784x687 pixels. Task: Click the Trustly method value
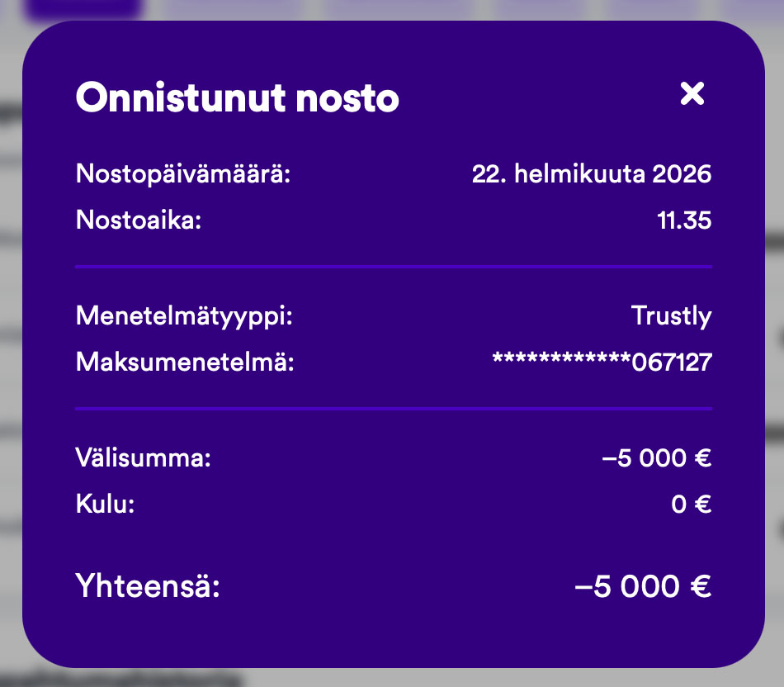tap(671, 316)
